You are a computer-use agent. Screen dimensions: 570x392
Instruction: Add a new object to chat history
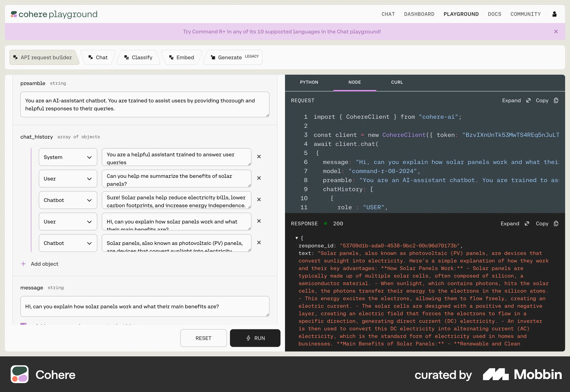pos(40,263)
